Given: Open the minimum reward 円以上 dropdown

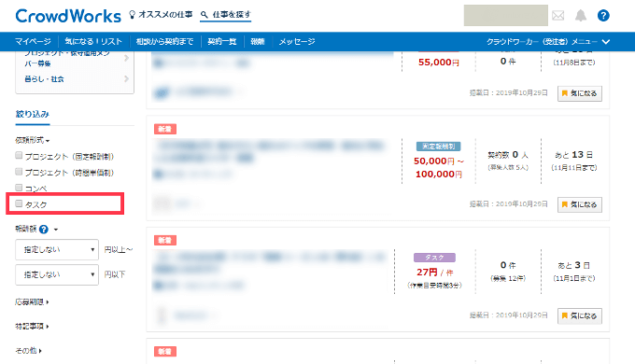Looking at the screenshot, I should coord(57,249).
